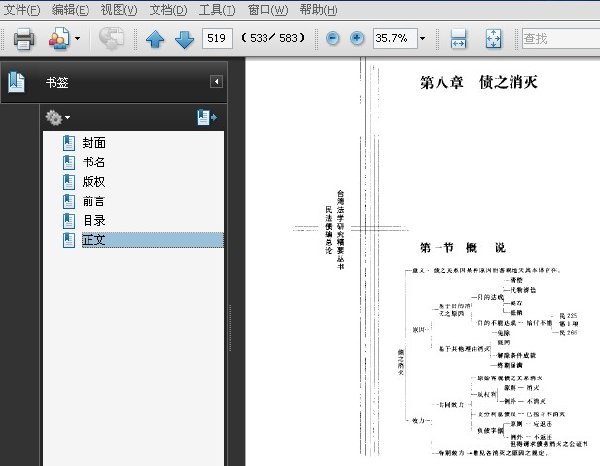Select the fit width scrolling icon

pos(458,38)
